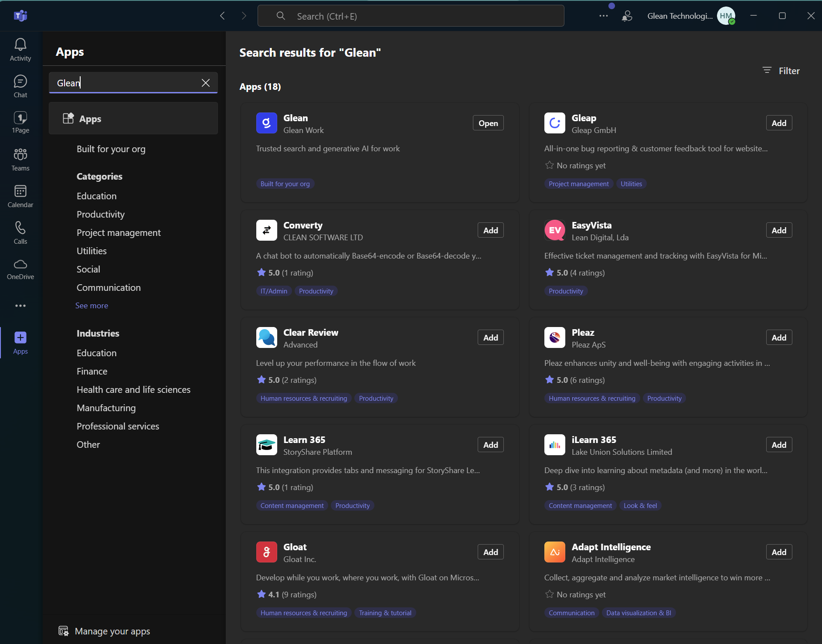Add the EasyVista app
822x644 pixels.
tap(779, 230)
